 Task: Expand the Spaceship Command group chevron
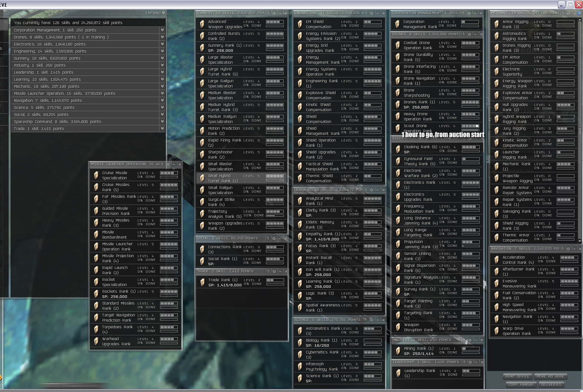162,122
